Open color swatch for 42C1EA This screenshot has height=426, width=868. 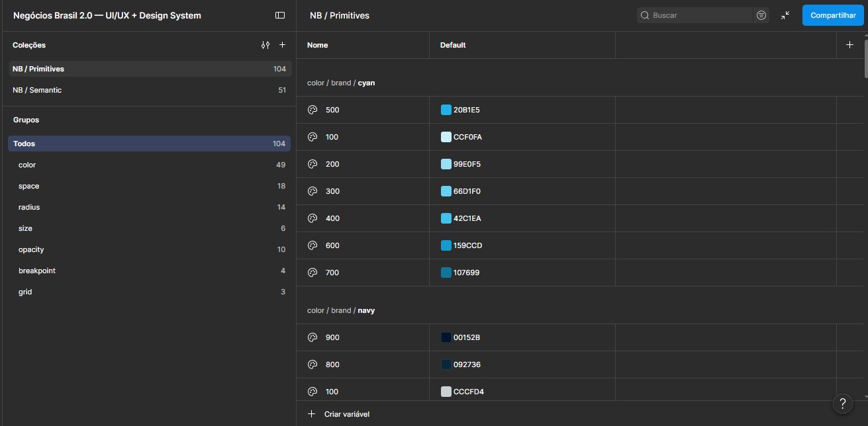pos(446,218)
